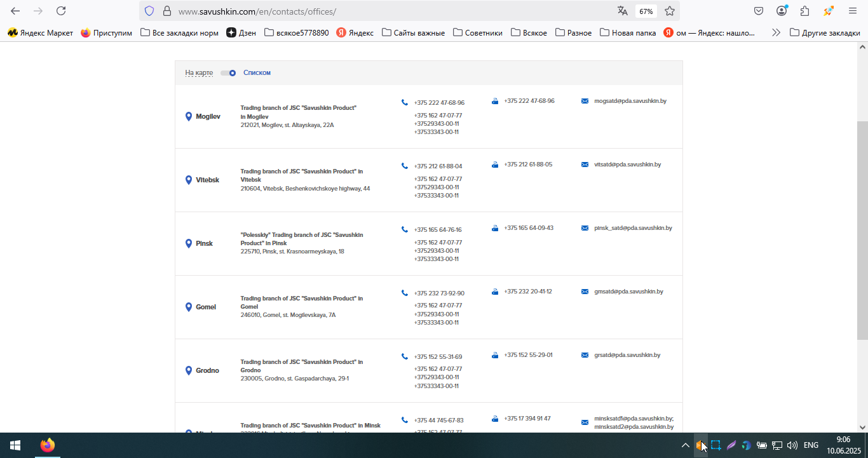The width and height of the screenshot is (868, 458).
Task: Click the Grodno location pin icon
Action: [189, 371]
